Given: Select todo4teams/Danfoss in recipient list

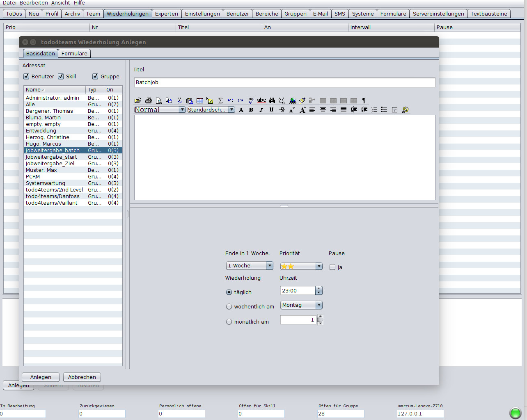Looking at the screenshot, I should 73,196.
